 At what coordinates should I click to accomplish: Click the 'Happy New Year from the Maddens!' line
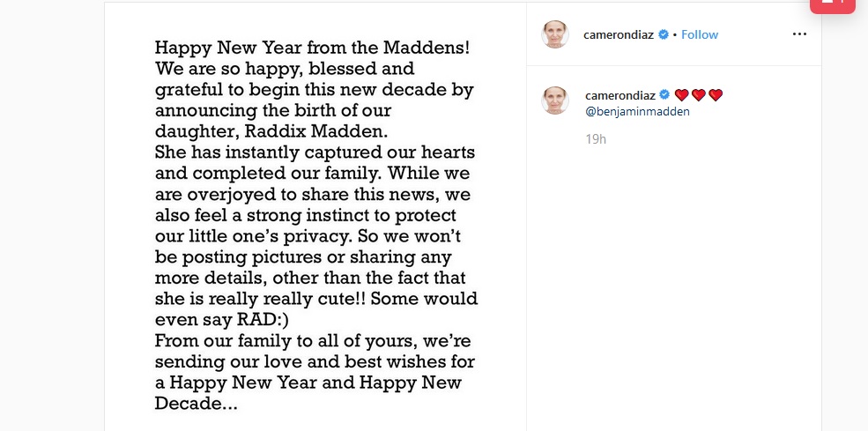tap(313, 48)
